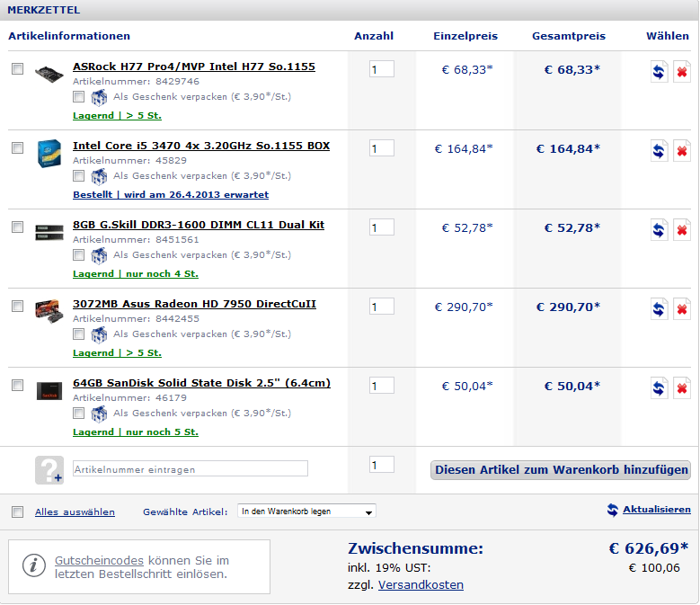Click Einzelpreis € 164,84 for Intel Core i5
This screenshot has height=605, width=700.
click(x=464, y=148)
